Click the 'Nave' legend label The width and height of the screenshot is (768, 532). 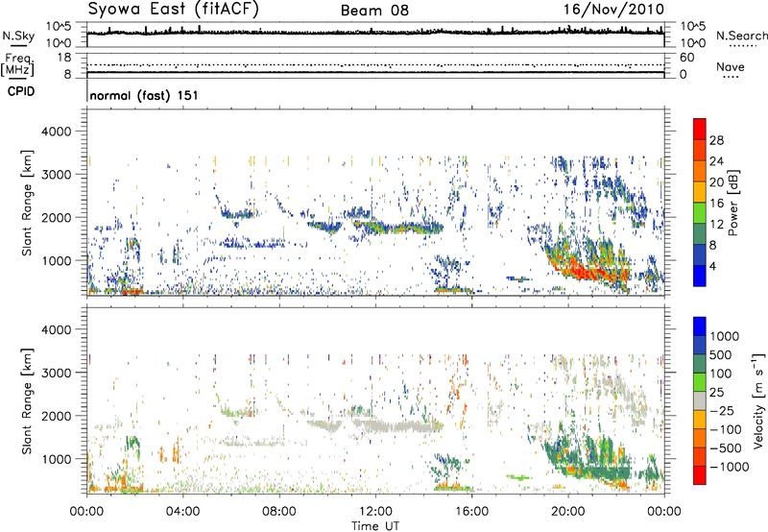[x=731, y=67]
